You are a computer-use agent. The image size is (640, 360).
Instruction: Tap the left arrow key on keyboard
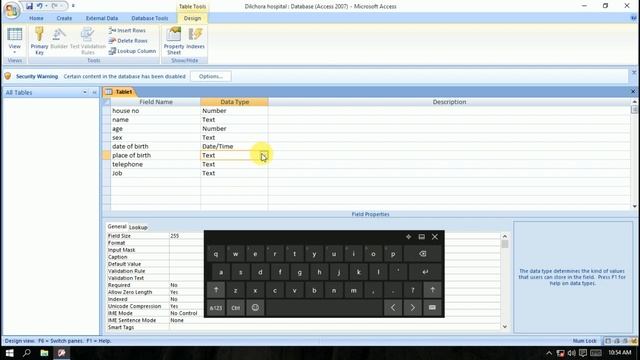(393, 308)
